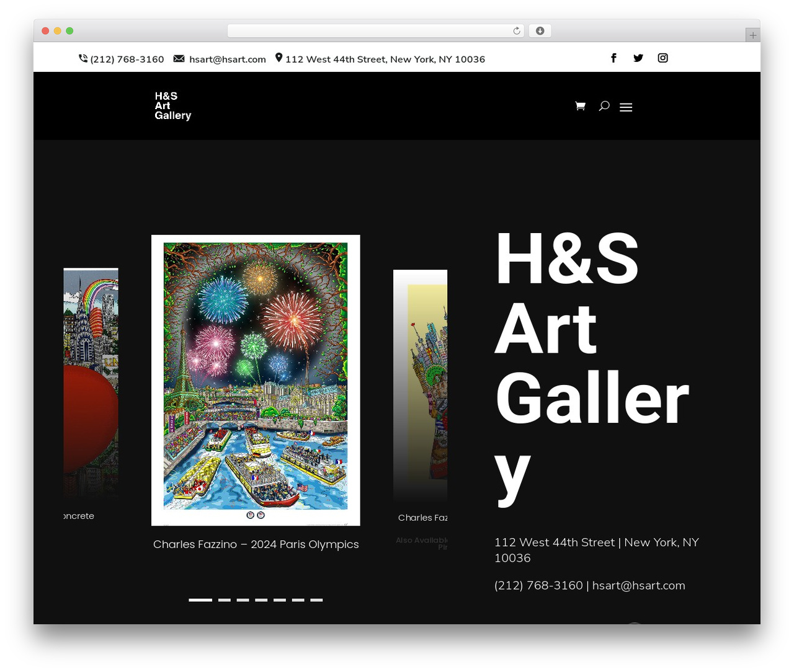Jump to the third carousel slide indicator
Viewport: 794px width, 672px height.
243,600
